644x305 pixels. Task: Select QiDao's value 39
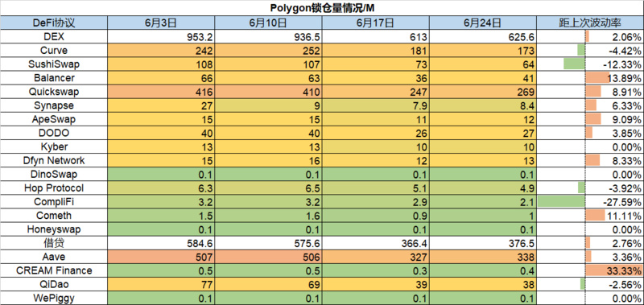click(x=375, y=284)
